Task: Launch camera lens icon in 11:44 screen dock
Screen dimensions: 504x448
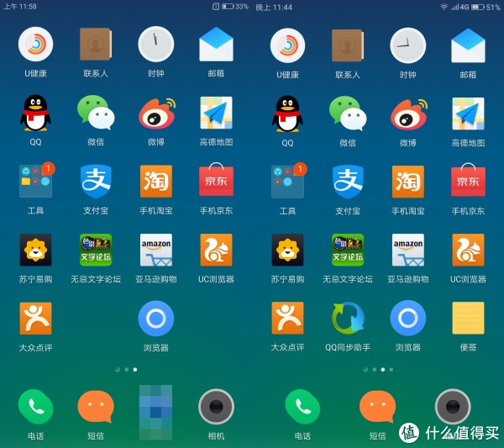Action: pyautogui.click(x=453, y=407)
